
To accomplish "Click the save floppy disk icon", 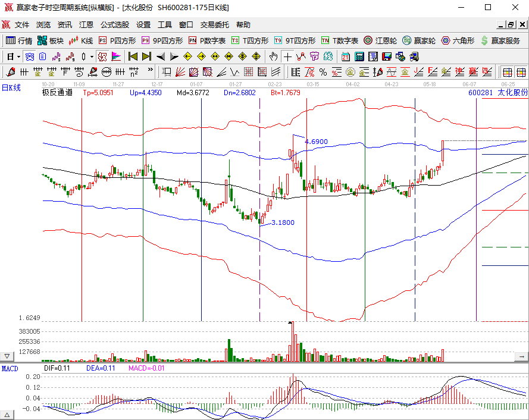I will [x=386, y=57].
